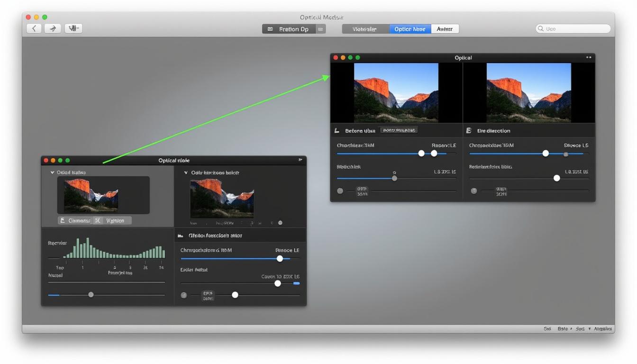Click the two-dot options icon in Optical window title bar

[x=589, y=57]
